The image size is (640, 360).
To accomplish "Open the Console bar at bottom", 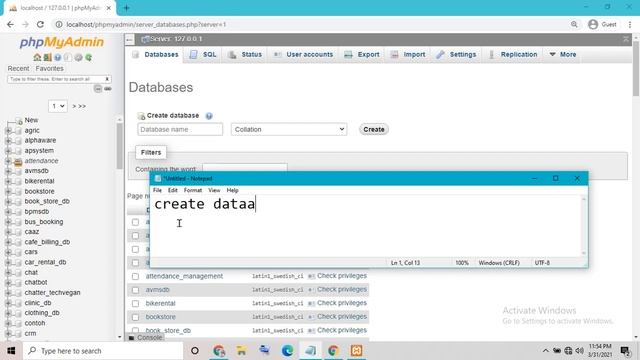I will (146, 338).
